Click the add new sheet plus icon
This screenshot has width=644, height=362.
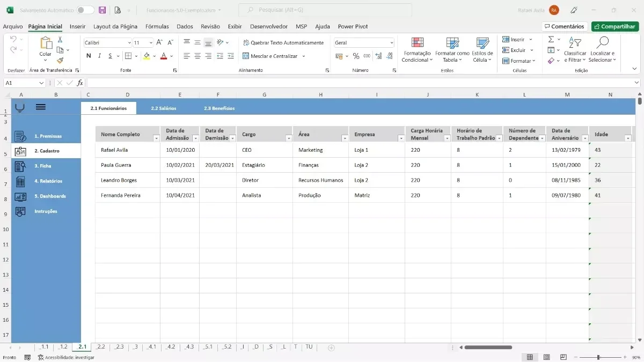[331, 348]
